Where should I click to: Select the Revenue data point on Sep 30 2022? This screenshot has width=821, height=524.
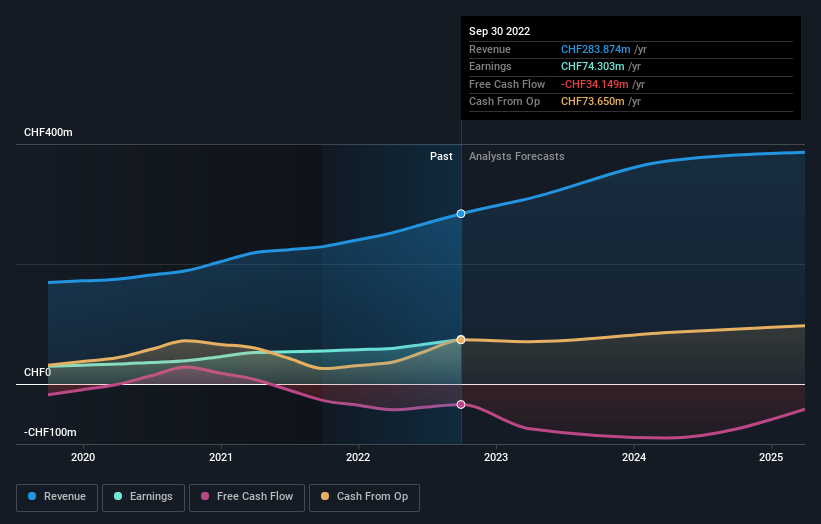click(461, 214)
